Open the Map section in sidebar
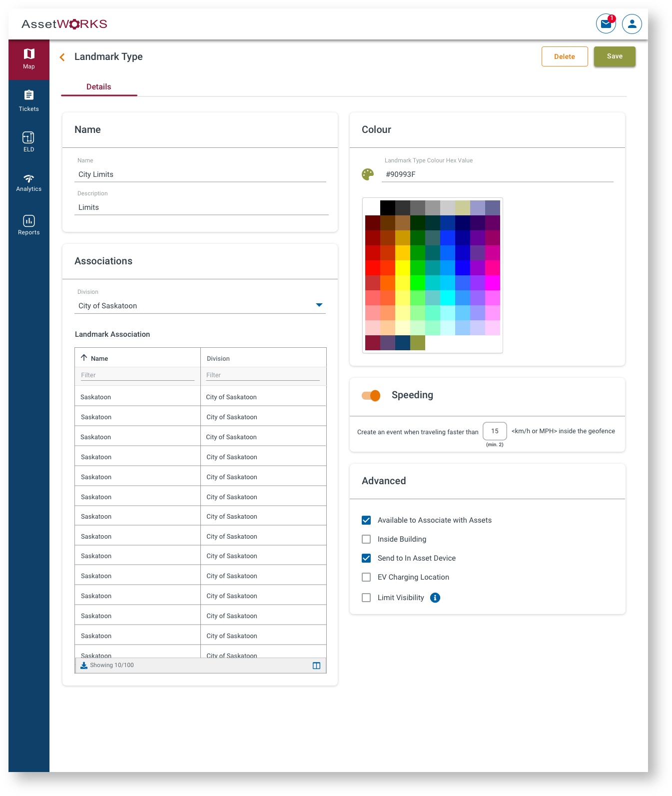The width and height of the screenshot is (672, 796). point(29,59)
